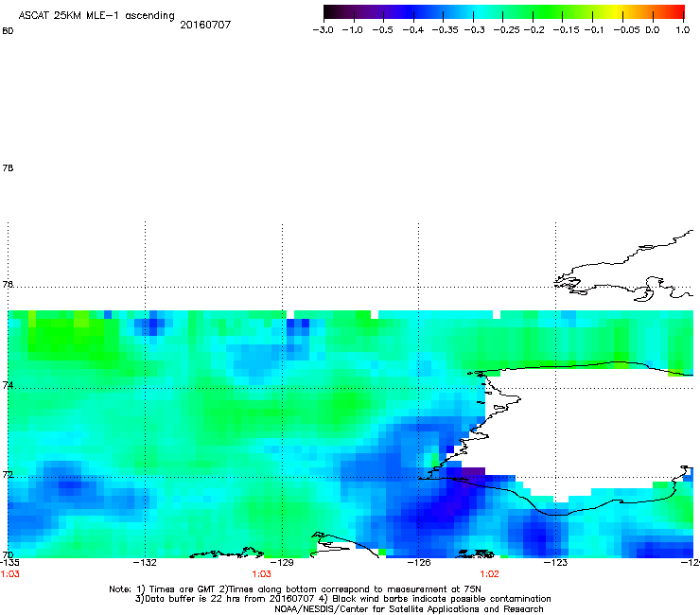The image size is (700, 615).
Task: Click the red 1:03 time below -135
Action: pyautogui.click(x=9, y=574)
